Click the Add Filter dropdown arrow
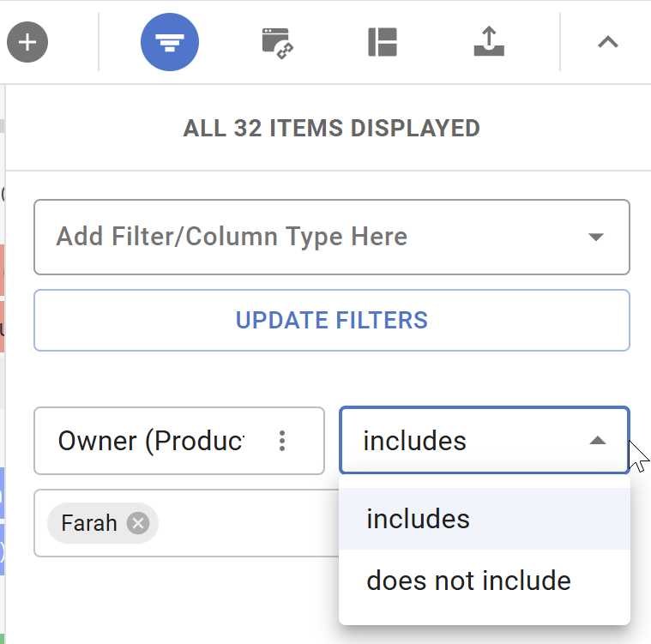The width and height of the screenshot is (651, 644). 596,238
